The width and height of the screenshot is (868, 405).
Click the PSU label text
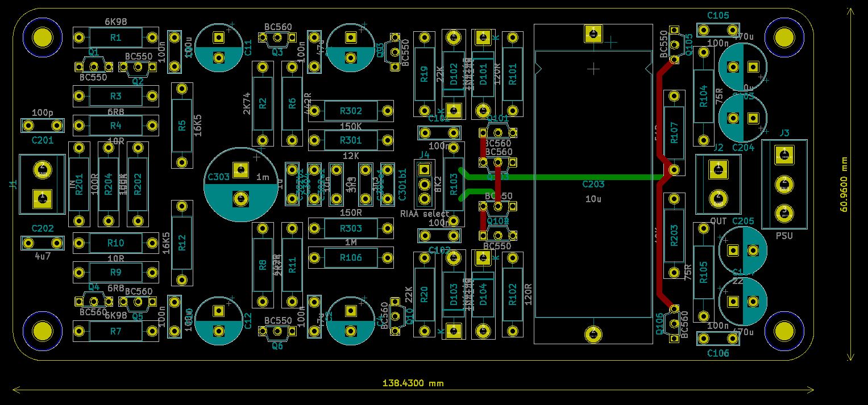tap(784, 235)
